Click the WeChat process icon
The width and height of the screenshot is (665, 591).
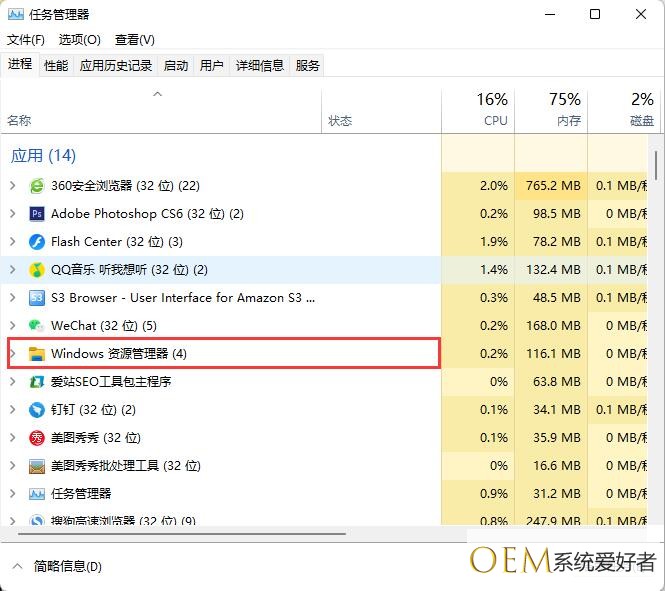tap(37, 326)
